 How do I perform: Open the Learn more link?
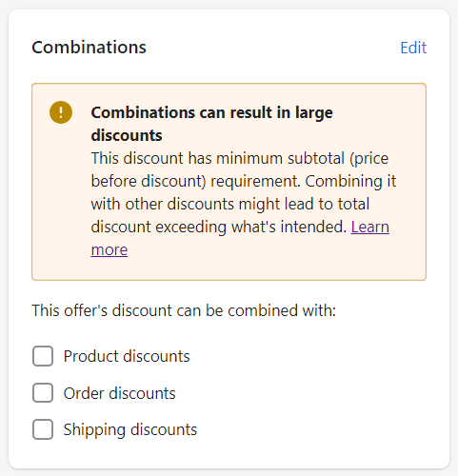tap(369, 227)
